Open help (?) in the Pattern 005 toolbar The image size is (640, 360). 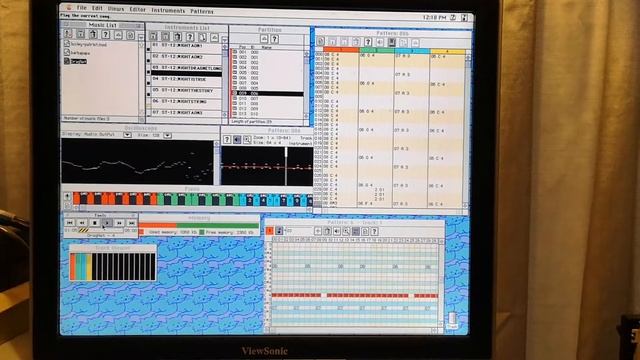(x=368, y=42)
